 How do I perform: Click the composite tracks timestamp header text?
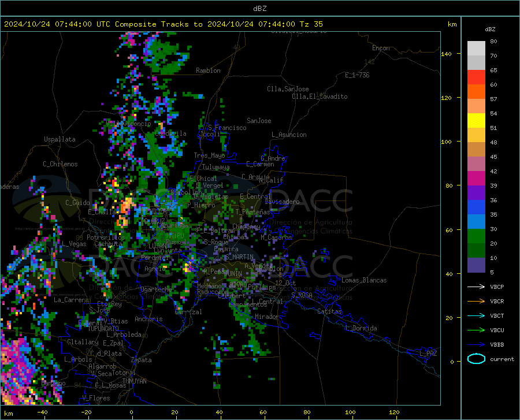pos(163,24)
